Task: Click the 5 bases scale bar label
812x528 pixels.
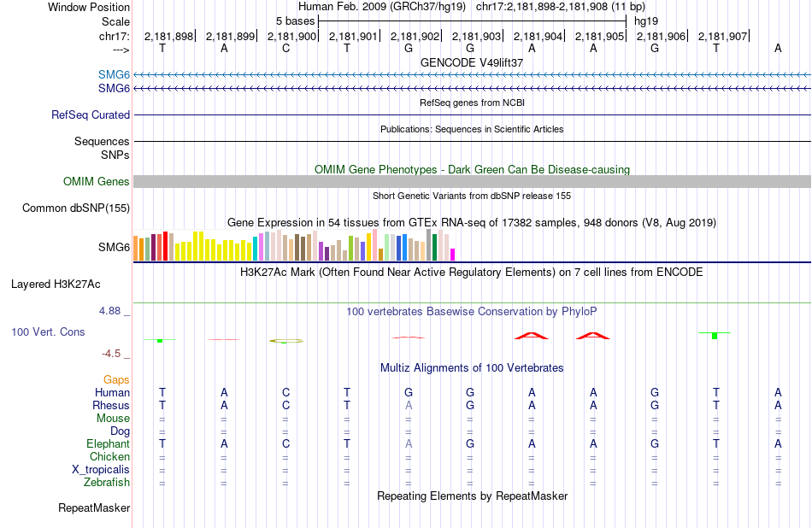Action: (x=295, y=21)
